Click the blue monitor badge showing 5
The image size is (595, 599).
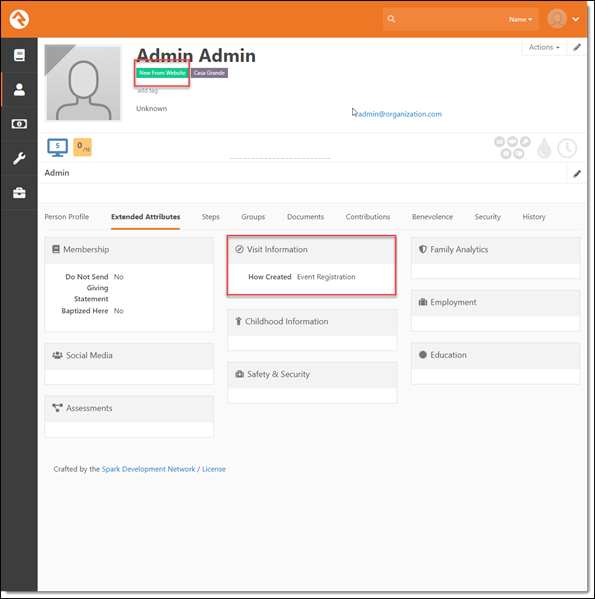pos(57,147)
